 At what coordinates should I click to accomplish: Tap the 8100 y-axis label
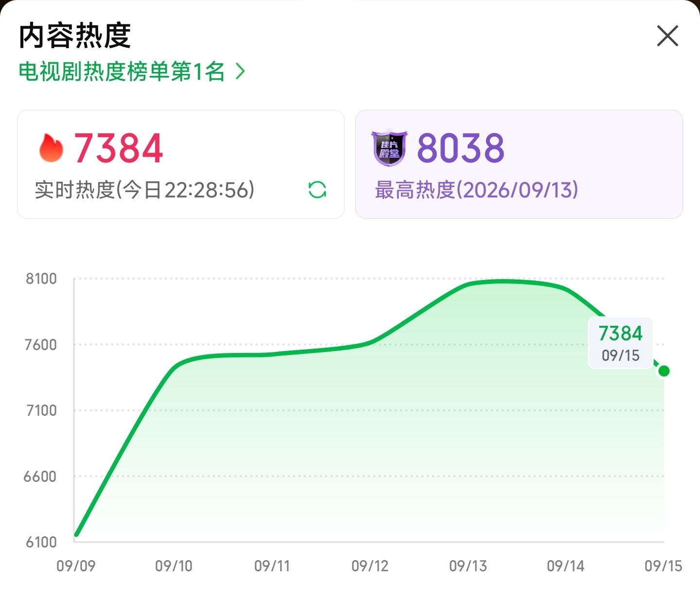[x=41, y=279]
